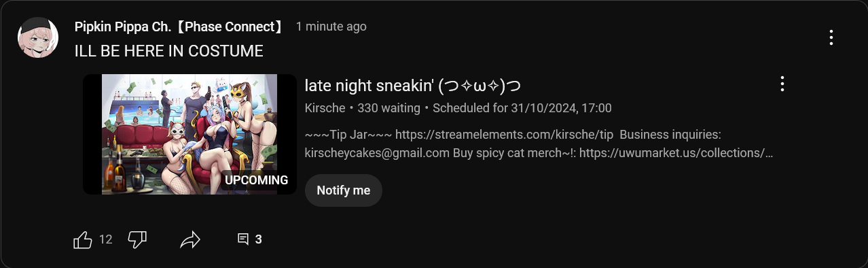Open the video's three-dot options menu

click(x=782, y=84)
